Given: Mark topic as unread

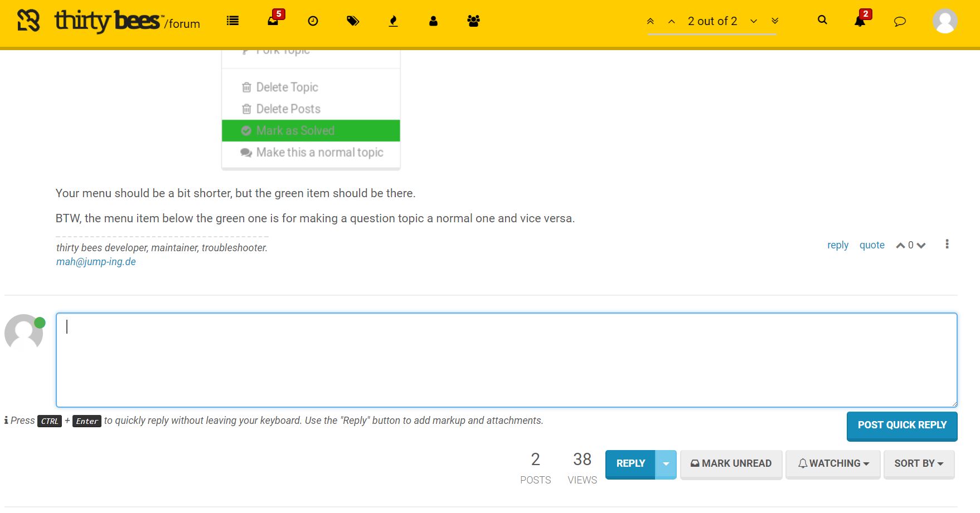Looking at the screenshot, I should point(731,463).
